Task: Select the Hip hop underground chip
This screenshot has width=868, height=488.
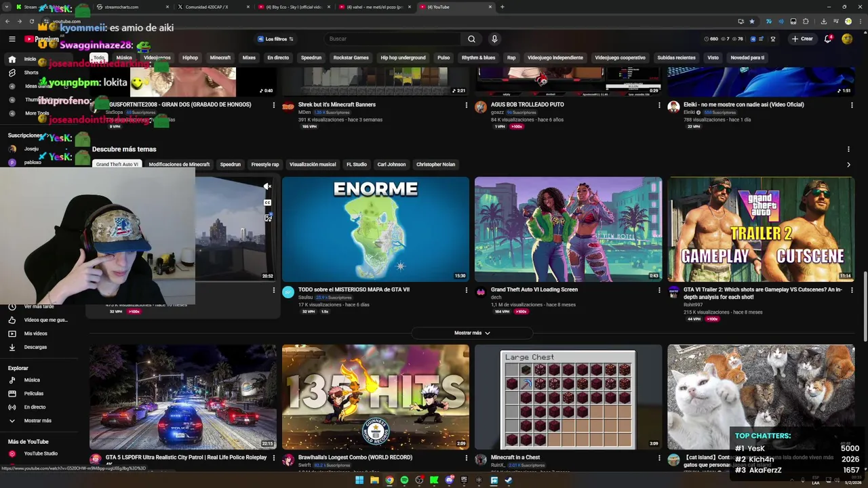Action: (403, 58)
